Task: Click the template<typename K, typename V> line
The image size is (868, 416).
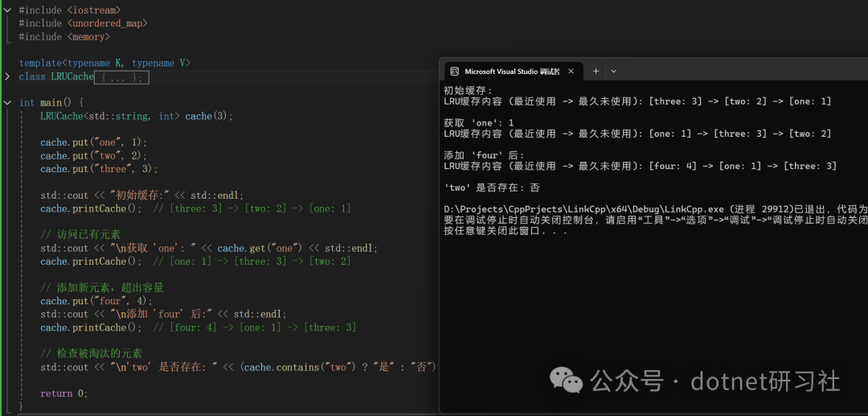Action: coord(104,63)
